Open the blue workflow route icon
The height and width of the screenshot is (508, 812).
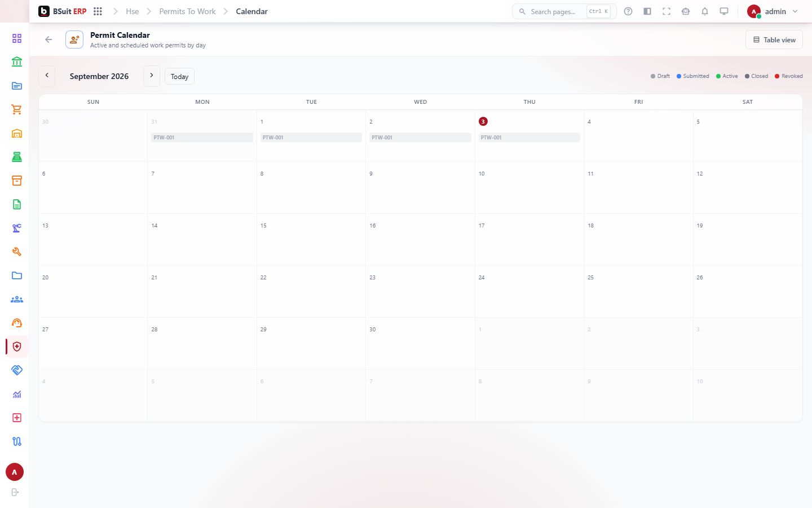point(17,441)
